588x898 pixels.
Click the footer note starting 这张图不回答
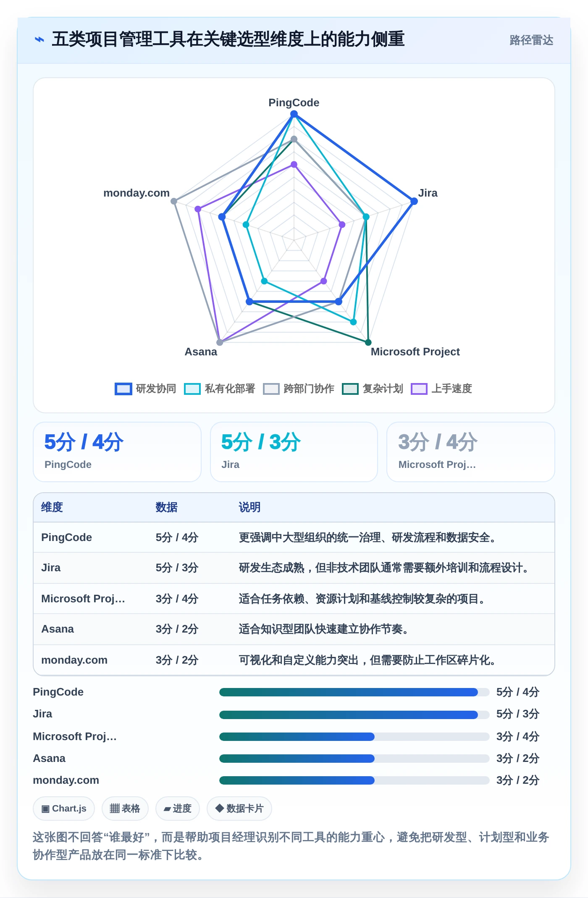[x=291, y=846]
